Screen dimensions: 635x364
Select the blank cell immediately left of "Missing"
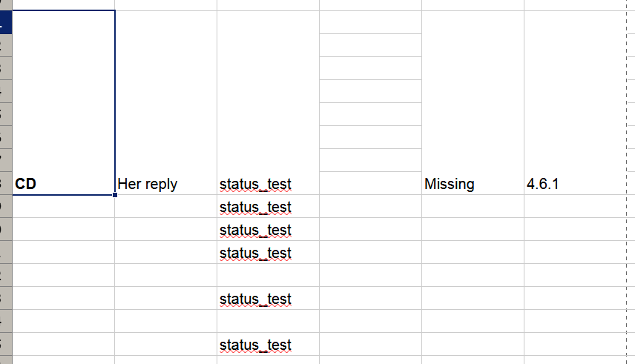pyautogui.click(x=370, y=184)
